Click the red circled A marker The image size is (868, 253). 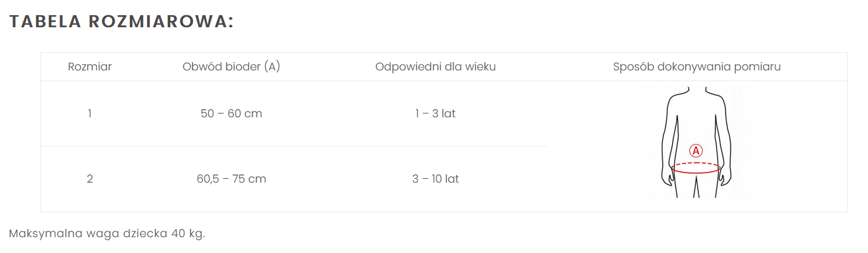point(696,150)
